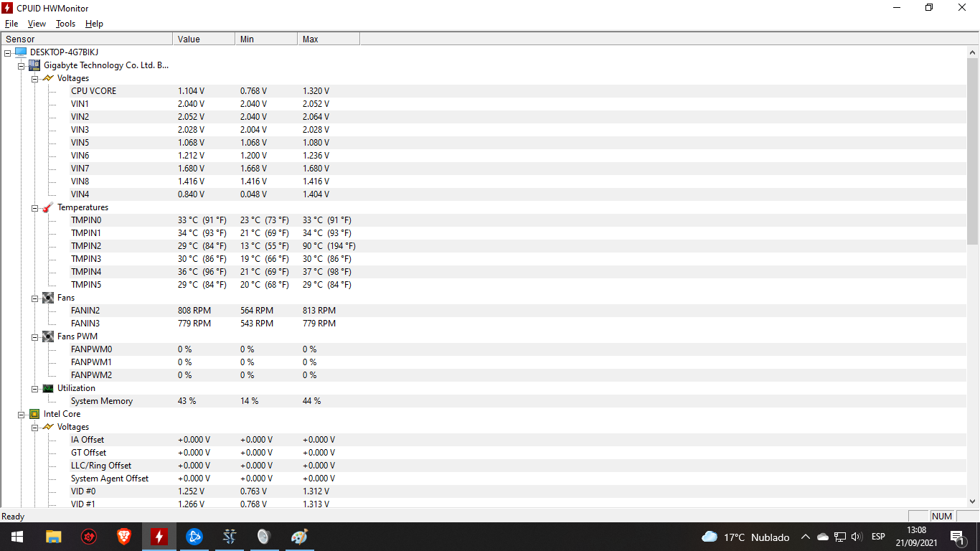Open the Windows Start menu
Image resolution: width=980 pixels, height=551 pixels.
[17, 537]
